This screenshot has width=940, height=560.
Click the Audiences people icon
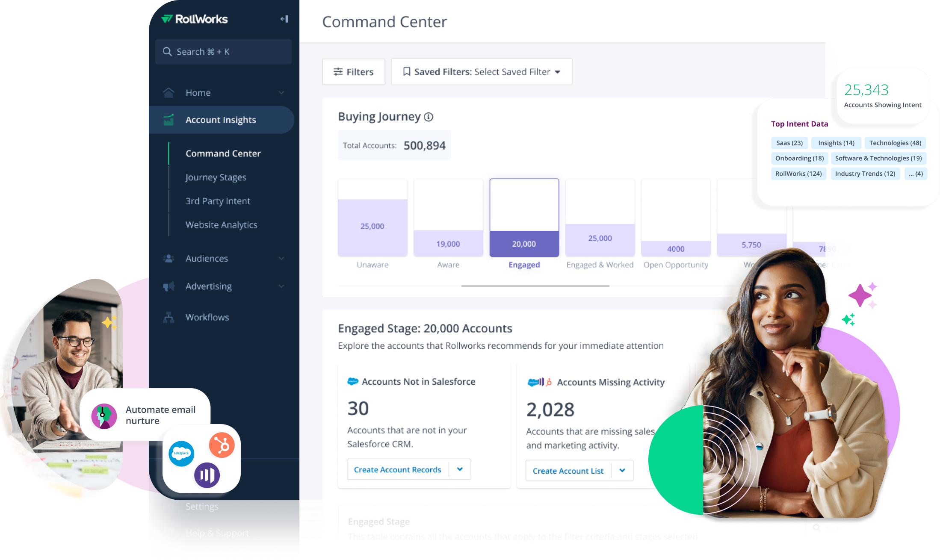click(169, 258)
